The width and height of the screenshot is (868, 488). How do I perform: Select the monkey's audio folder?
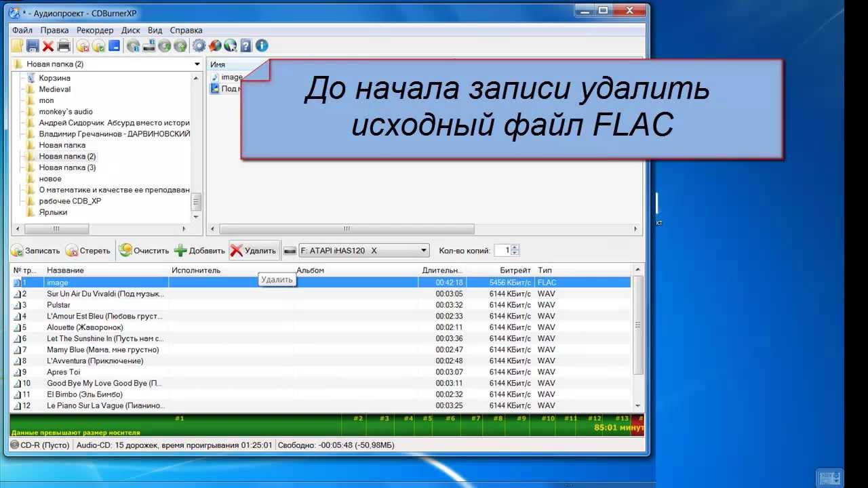coord(66,112)
